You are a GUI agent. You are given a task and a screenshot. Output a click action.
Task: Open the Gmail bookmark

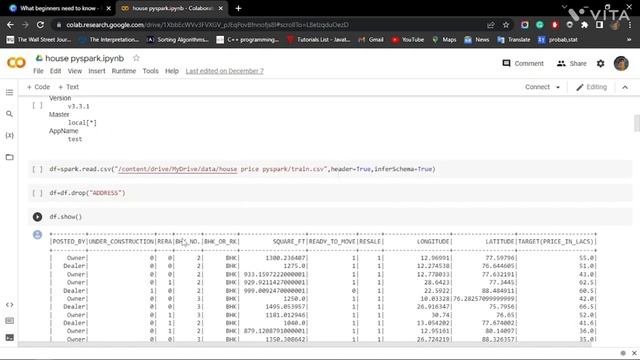[371, 40]
